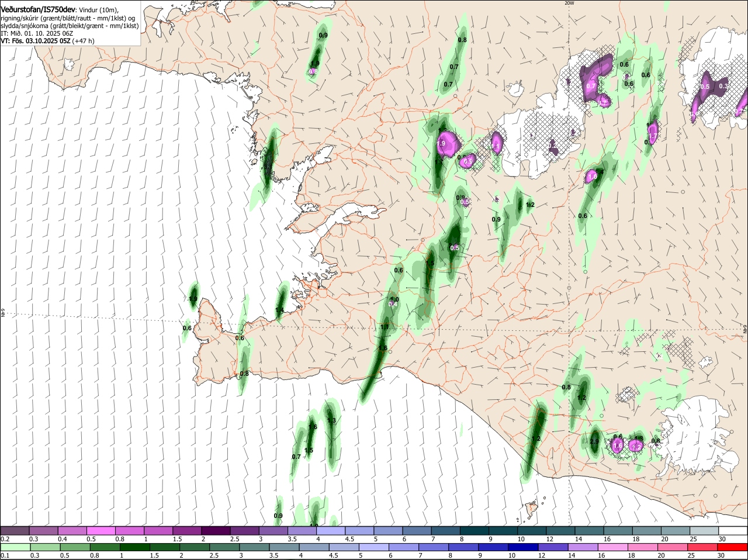Choose the violet-blue rain-scale swatch labeled 7
Image resolution: width=748 pixels, height=560 pixels.
pyautogui.click(x=432, y=547)
